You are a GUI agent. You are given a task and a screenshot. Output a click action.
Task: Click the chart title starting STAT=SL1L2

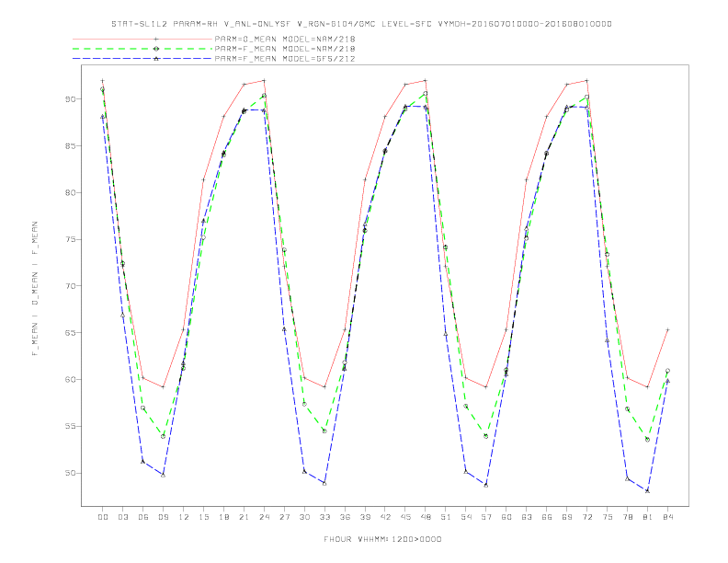click(x=361, y=24)
